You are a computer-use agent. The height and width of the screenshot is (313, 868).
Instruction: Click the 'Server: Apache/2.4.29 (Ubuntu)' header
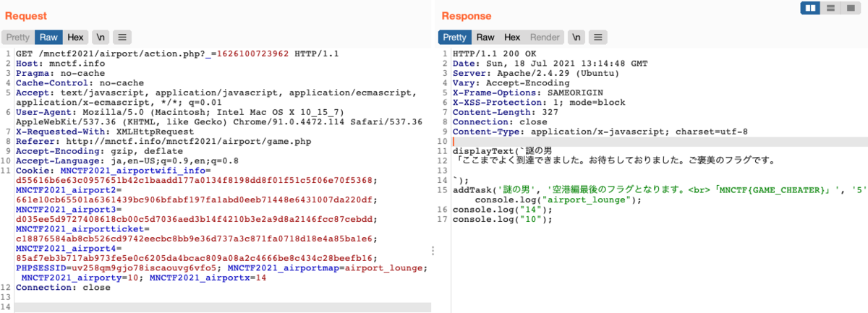coord(535,73)
